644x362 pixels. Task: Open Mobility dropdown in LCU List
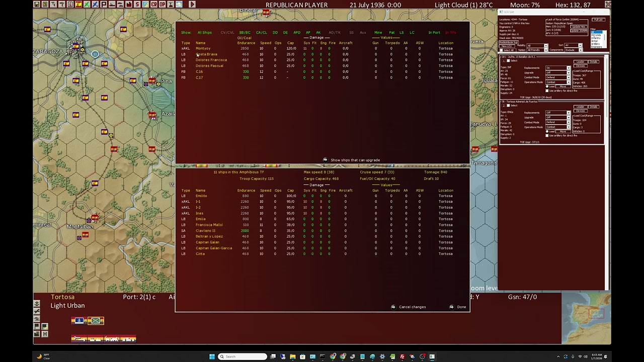click(x=537, y=46)
